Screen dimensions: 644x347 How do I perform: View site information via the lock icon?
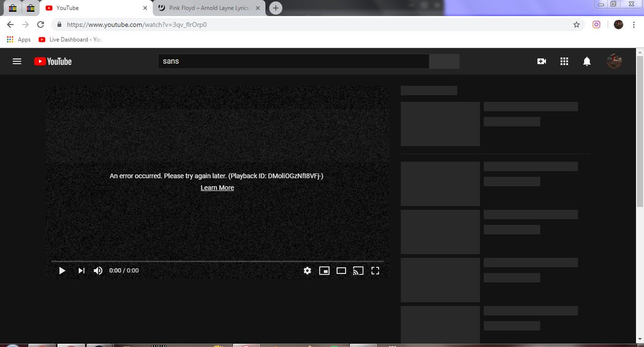click(x=58, y=25)
